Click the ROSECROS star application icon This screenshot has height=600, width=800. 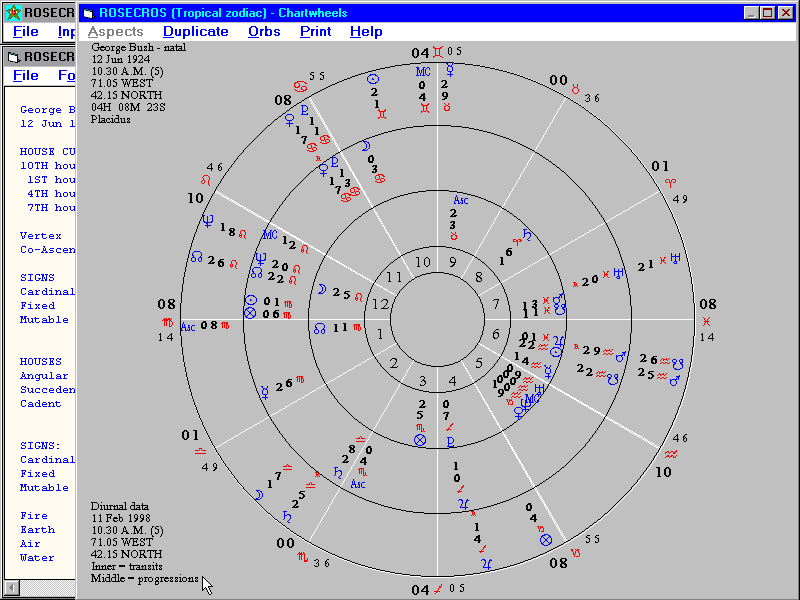[11, 12]
